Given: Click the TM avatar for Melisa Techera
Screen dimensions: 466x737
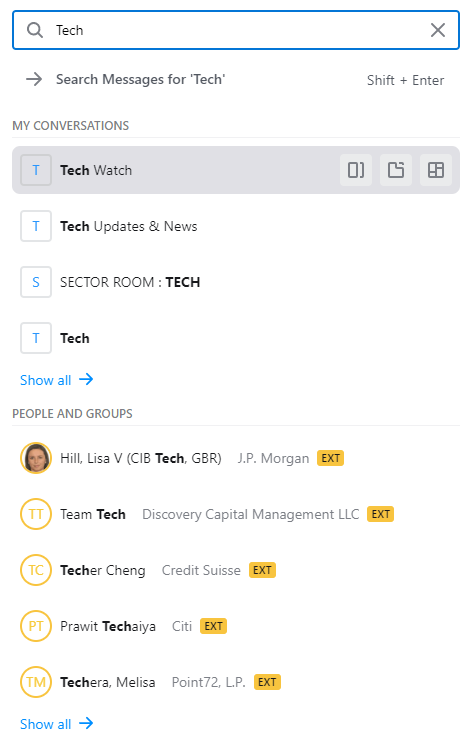Looking at the screenshot, I should pos(36,682).
